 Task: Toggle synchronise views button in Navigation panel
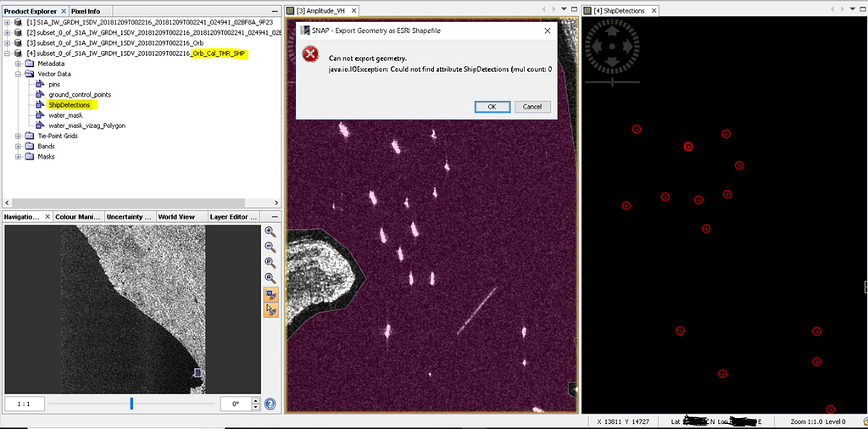[x=271, y=295]
